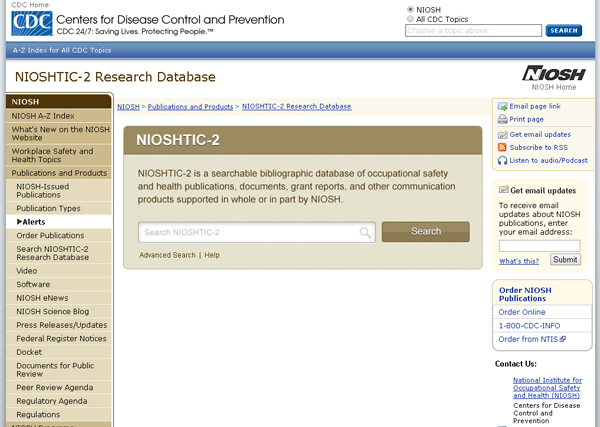Viewport: 600px width, 427px height.
Task: Open NIOSH eNews sidebar item
Action: coord(59,298)
